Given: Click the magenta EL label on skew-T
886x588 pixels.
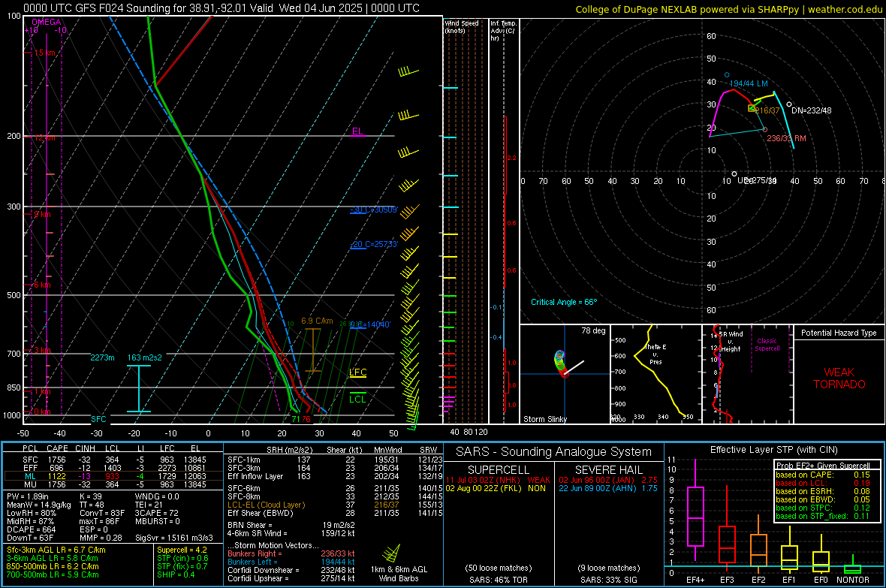Looking at the screenshot, I should (x=357, y=131).
